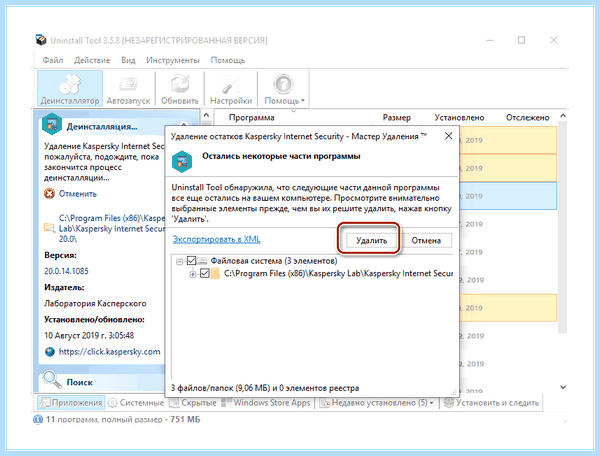Open the Недавно установлено (5) dropdown
Screen dimensions: 600x456
coord(377,403)
